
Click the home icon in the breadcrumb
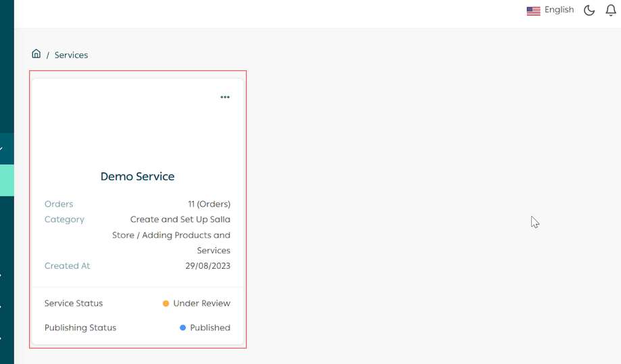pos(36,54)
